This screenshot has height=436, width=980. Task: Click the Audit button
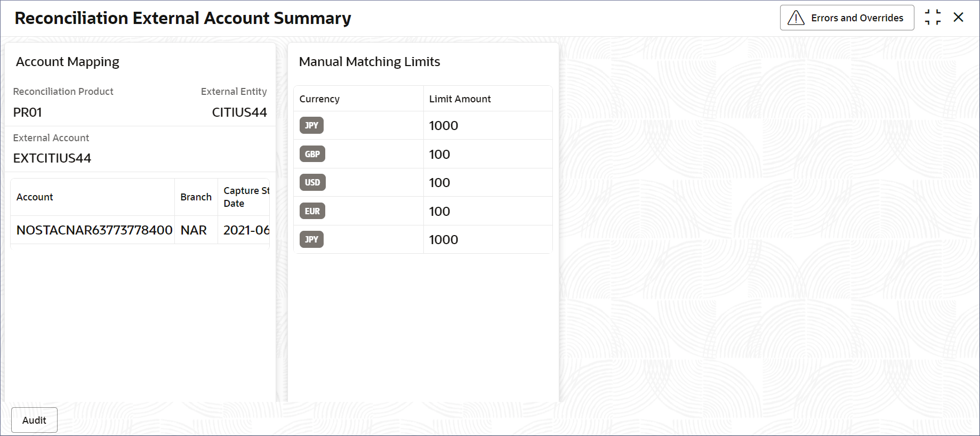(x=34, y=420)
